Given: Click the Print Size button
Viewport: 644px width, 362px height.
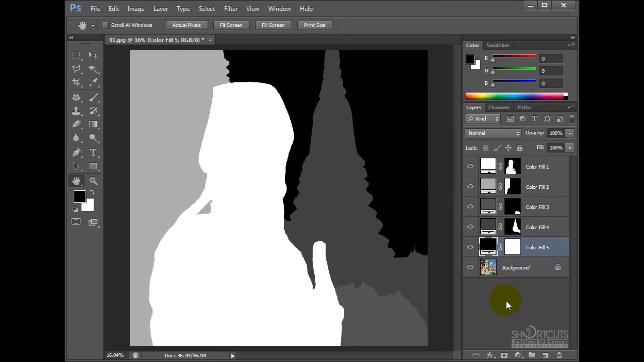Looking at the screenshot, I should [x=314, y=25].
